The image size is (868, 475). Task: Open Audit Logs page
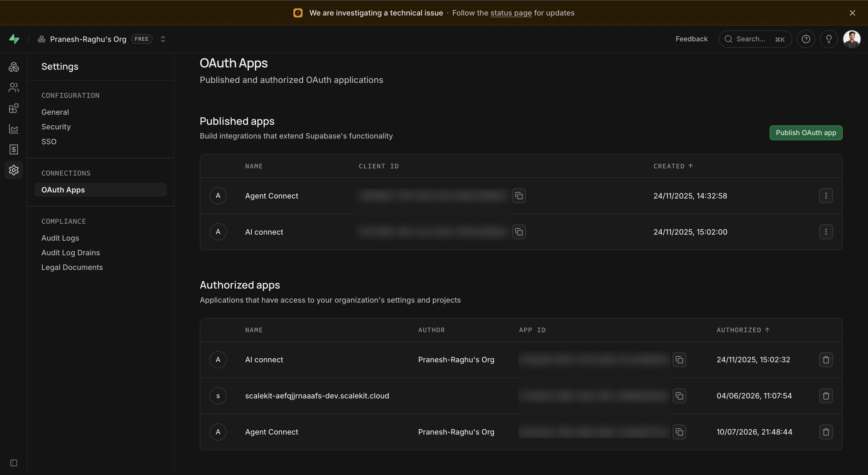point(60,238)
